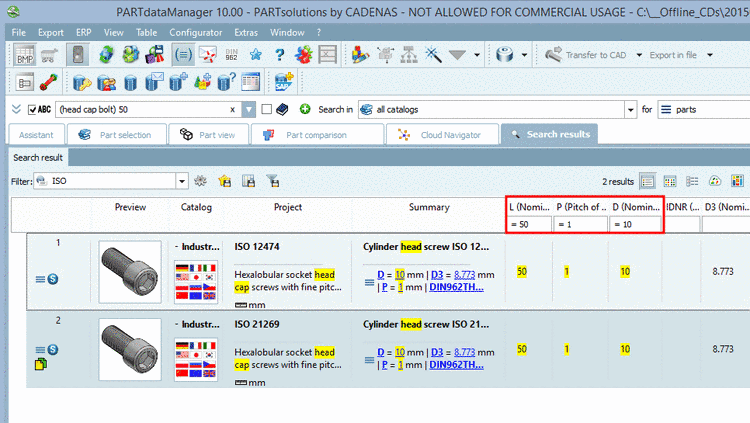
Task: Open DIN962TH link in ISO 12474 row
Action: (x=456, y=287)
